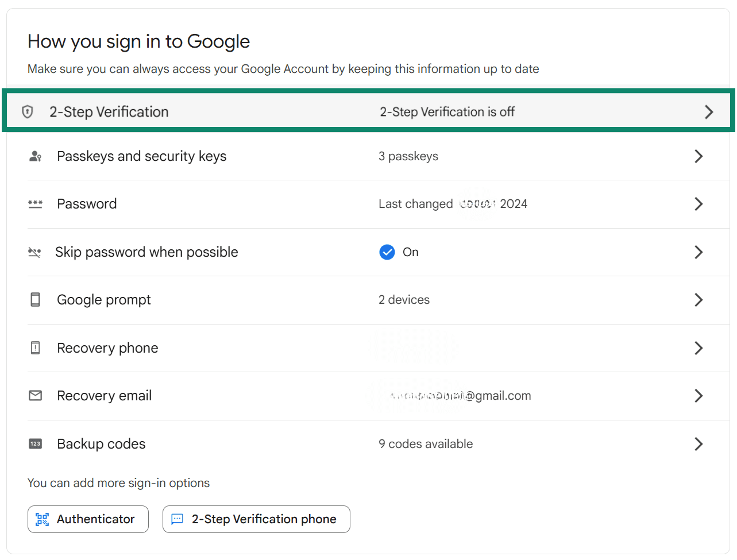The image size is (737, 560).
Task: Click the Authenticator QR code icon
Action: point(41,519)
